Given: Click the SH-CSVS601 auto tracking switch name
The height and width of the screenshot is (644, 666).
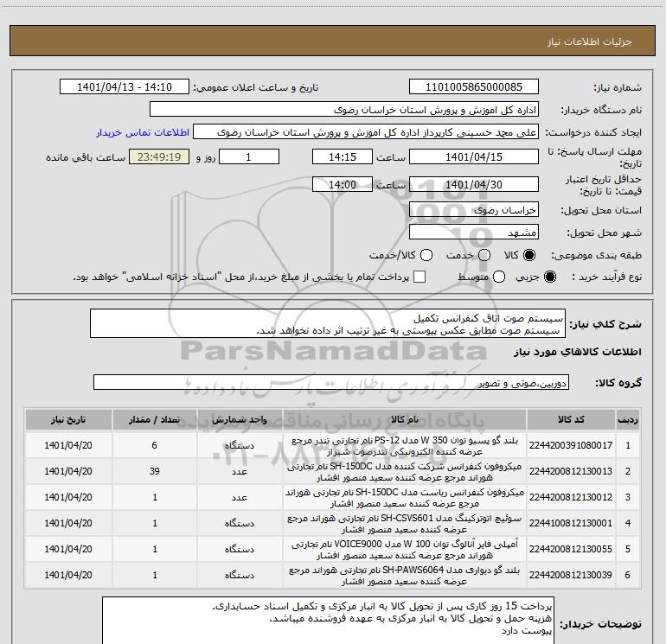Looking at the screenshot, I should [405, 524].
